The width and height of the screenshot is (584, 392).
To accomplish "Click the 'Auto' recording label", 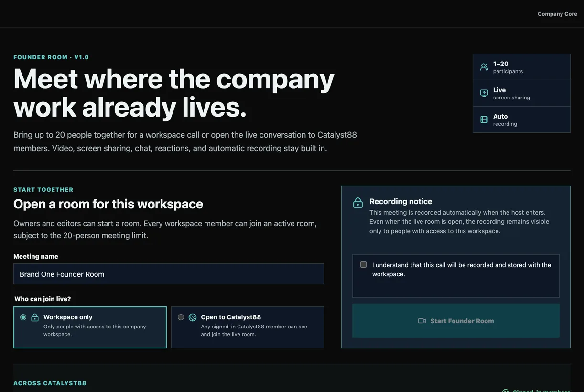I will [500, 116].
